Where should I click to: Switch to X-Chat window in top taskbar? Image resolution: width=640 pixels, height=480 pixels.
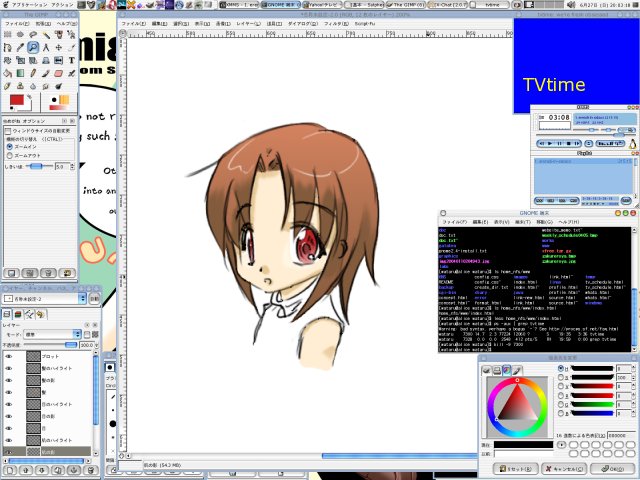[x=447, y=5]
